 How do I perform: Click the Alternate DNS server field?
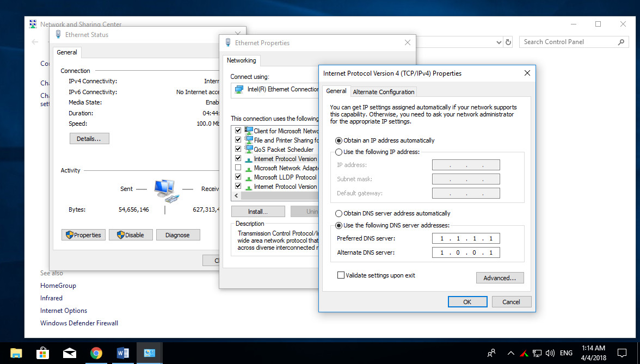tap(466, 252)
